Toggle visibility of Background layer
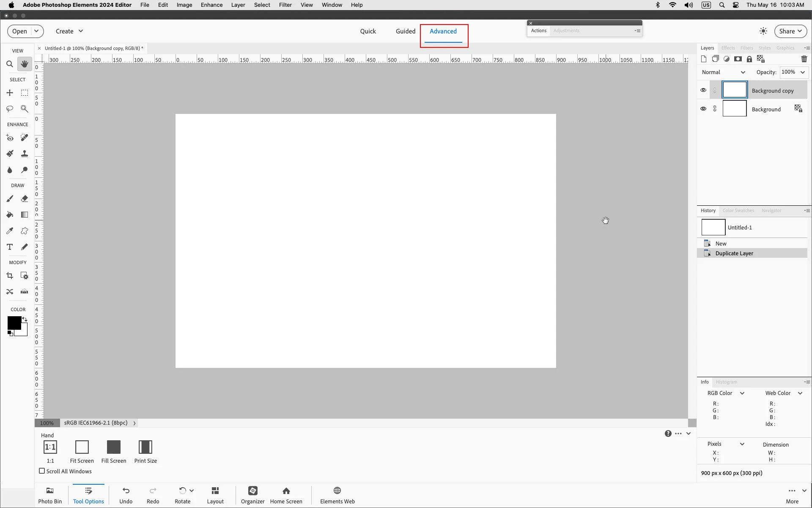 click(x=703, y=109)
